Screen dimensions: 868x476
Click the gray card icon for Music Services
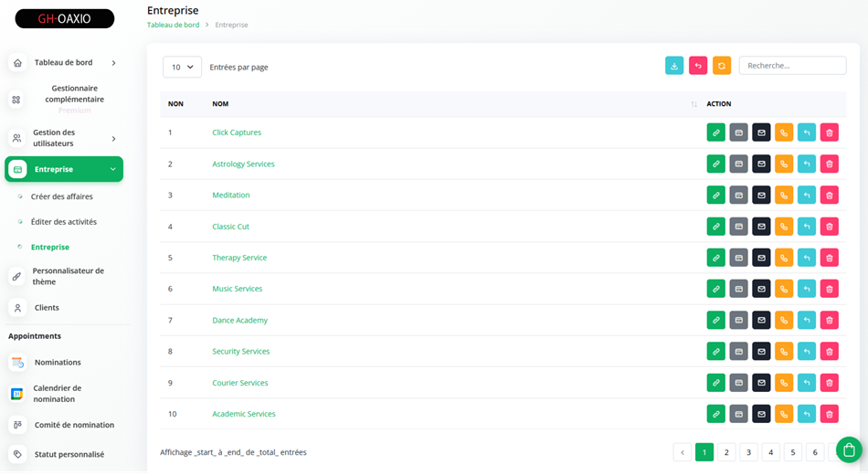[738, 289]
